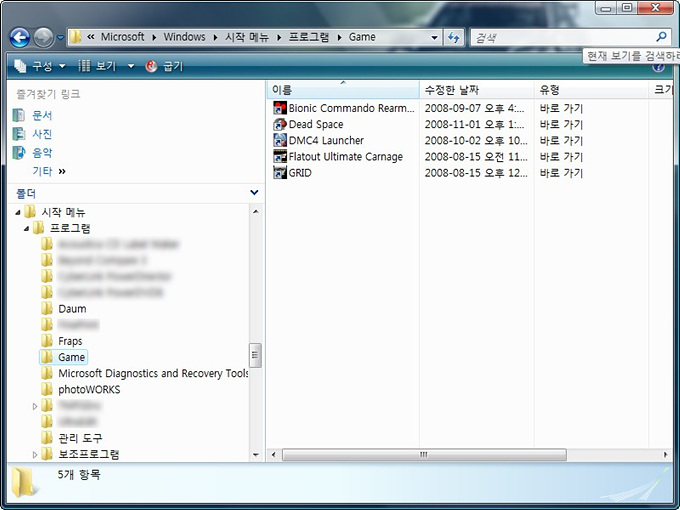Collapse the 시작 메뉴 tree node
The image size is (680, 510).
(18, 212)
